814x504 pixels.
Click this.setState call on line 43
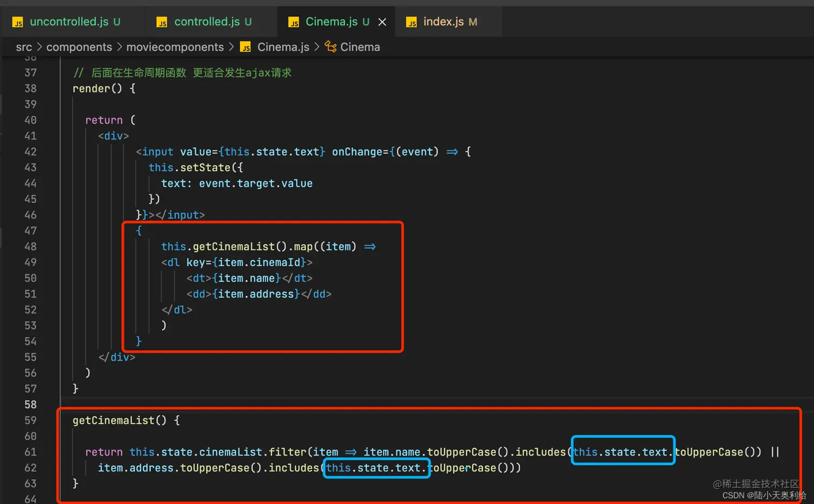tap(190, 168)
